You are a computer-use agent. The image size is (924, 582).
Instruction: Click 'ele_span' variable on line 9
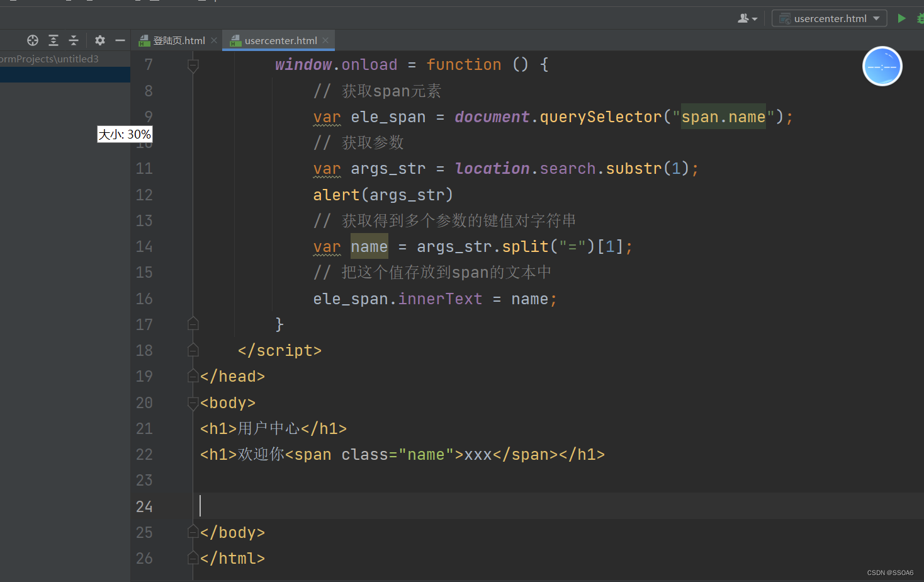388,117
